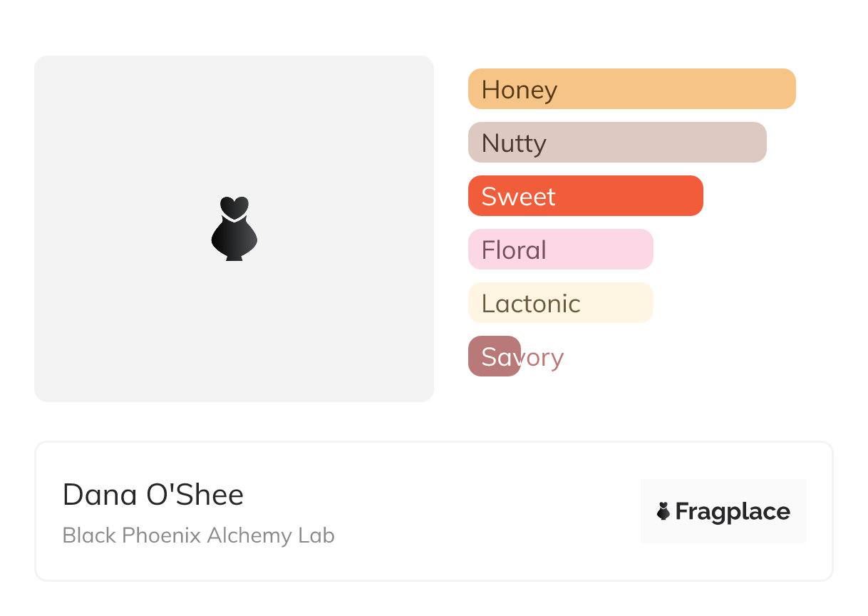Select the Honey accord bar
868x616 pixels.
677,89
